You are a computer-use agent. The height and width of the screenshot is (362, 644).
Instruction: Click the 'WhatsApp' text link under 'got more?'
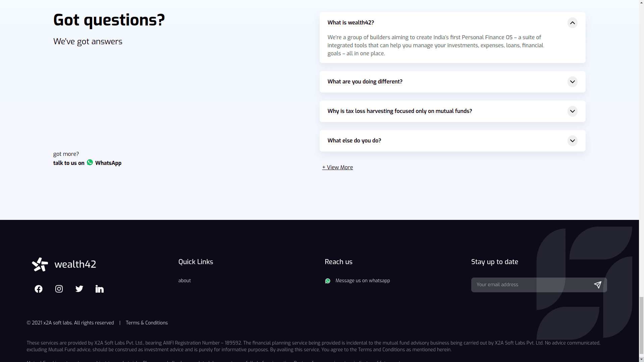(x=108, y=163)
